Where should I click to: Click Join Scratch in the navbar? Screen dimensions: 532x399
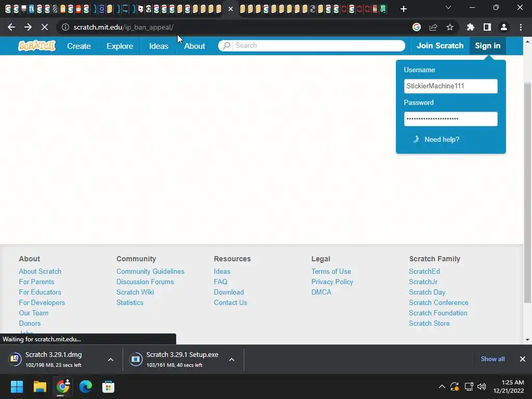click(x=440, y=46)
